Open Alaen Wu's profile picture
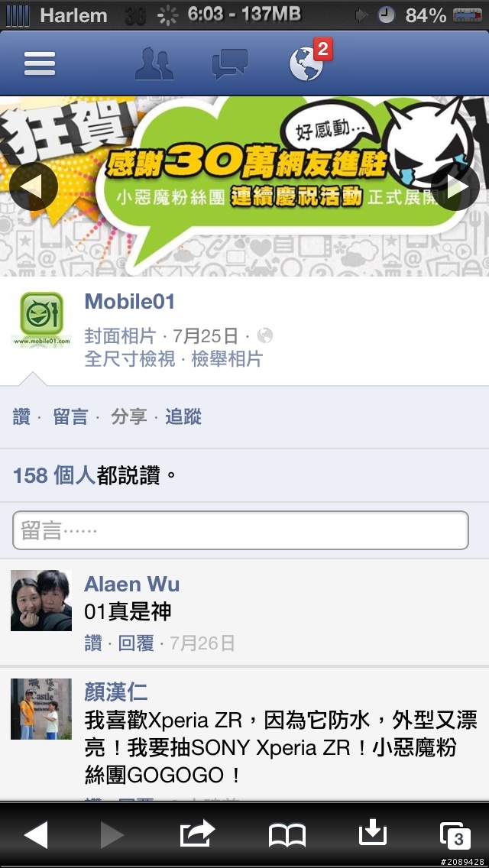 click(41, 601)
